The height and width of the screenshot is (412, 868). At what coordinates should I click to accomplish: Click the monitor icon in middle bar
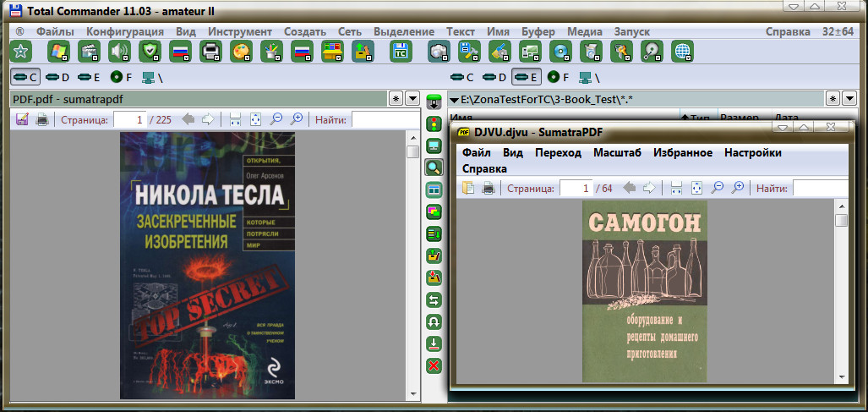(434, 146)
